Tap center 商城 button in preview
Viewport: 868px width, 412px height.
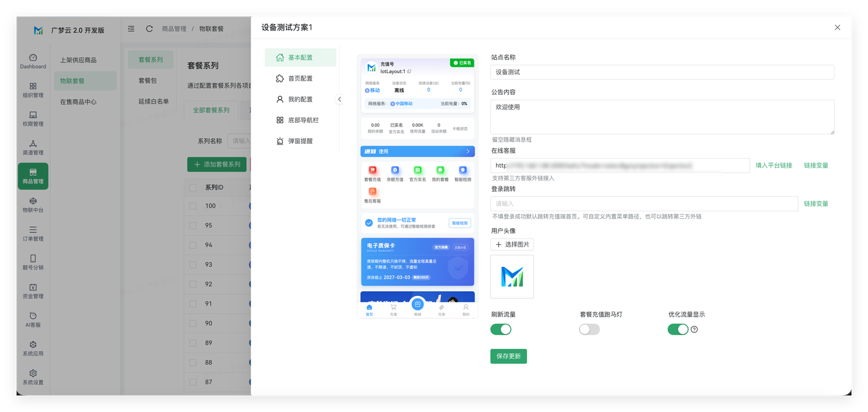pos(417,306)
